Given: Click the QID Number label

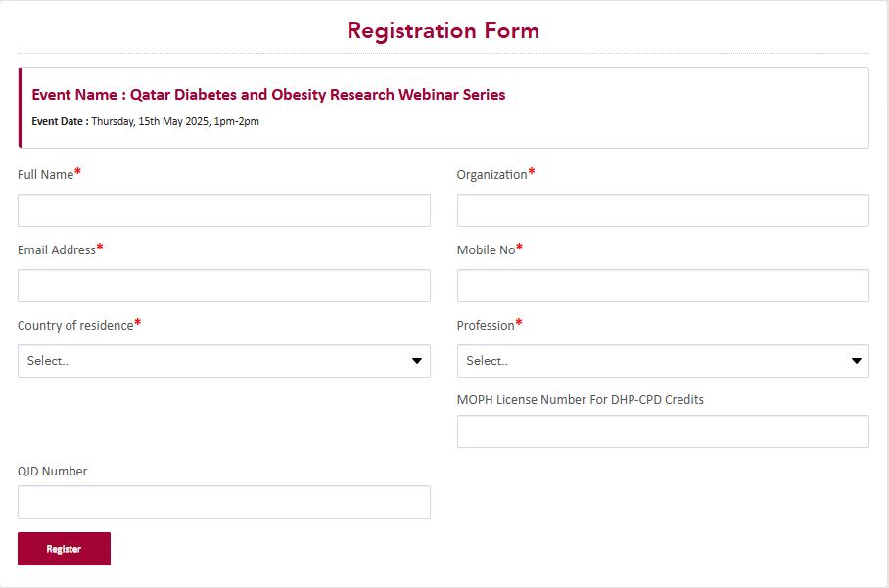Looking at the screenshot, I should click(53, 472).
